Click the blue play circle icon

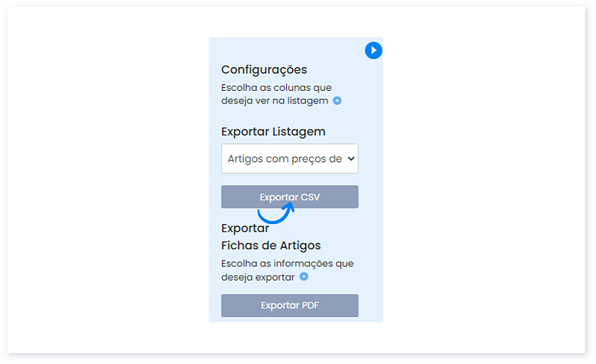click(373, 51)
